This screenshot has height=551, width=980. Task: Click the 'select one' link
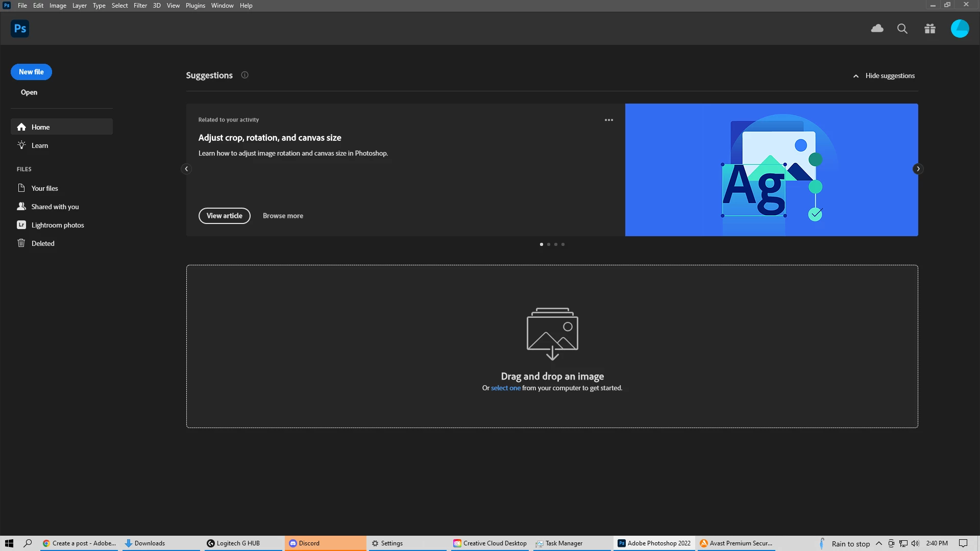(505, 388)
